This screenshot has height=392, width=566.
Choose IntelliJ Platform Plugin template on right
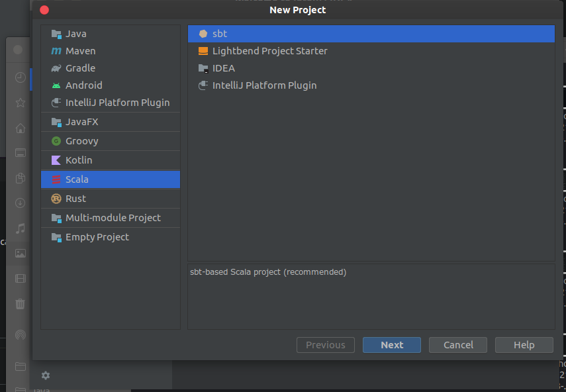pos(264,85)
